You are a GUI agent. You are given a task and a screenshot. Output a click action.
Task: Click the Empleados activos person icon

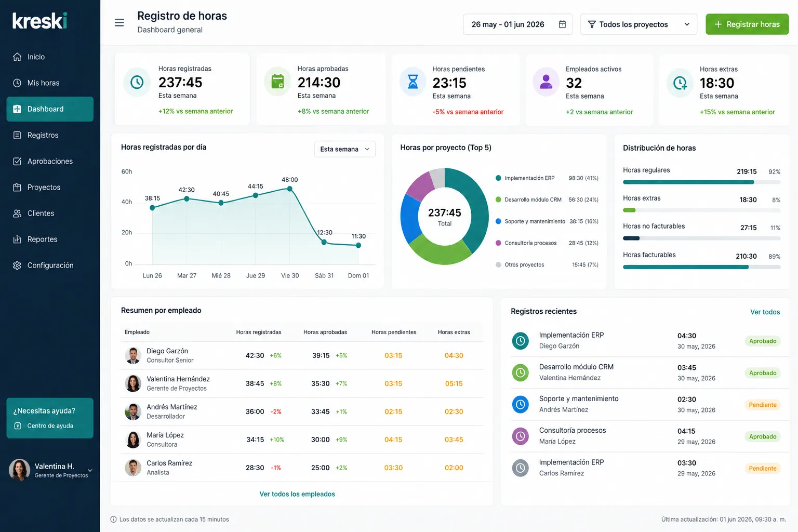(546, 82)
